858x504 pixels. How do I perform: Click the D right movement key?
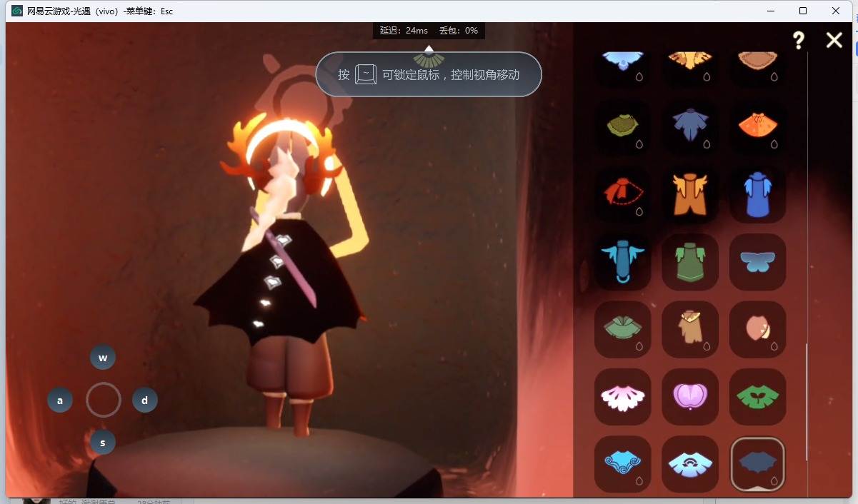[145, 400]
